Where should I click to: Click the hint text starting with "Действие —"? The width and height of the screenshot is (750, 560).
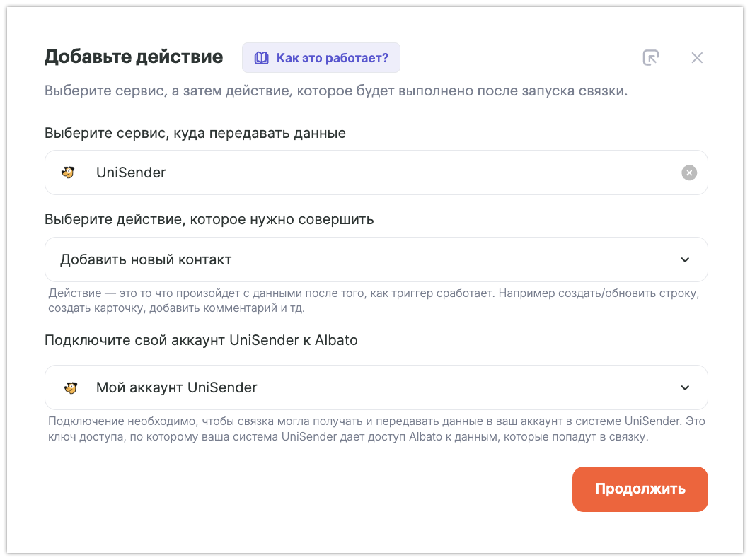pyautogui.click(x=374, y=301)
